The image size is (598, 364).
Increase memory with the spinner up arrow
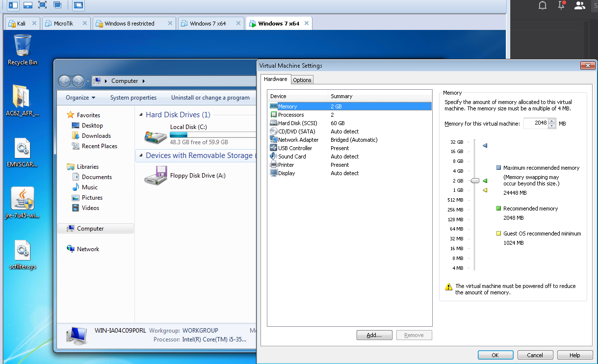(x=552, y=121)
